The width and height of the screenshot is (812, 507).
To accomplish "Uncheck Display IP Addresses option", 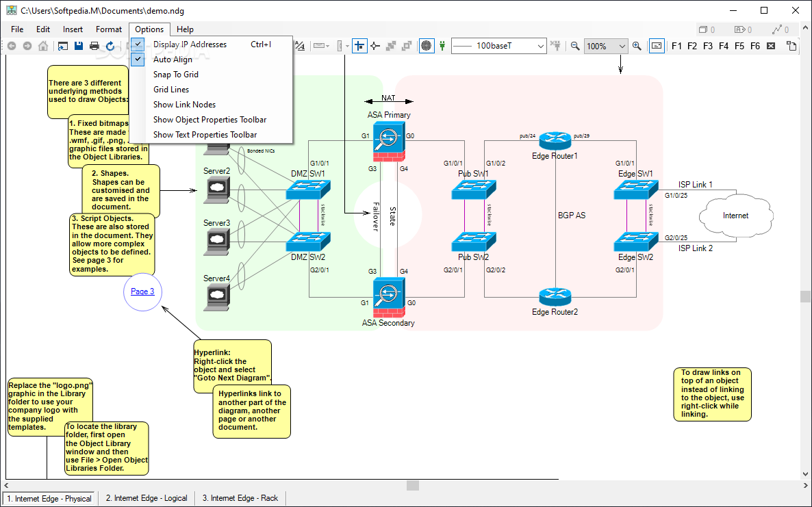I will click(x=212, y=44).
